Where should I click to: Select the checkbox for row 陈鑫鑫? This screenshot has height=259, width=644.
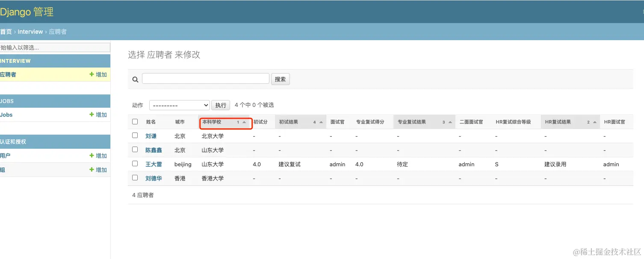[135, 150]
